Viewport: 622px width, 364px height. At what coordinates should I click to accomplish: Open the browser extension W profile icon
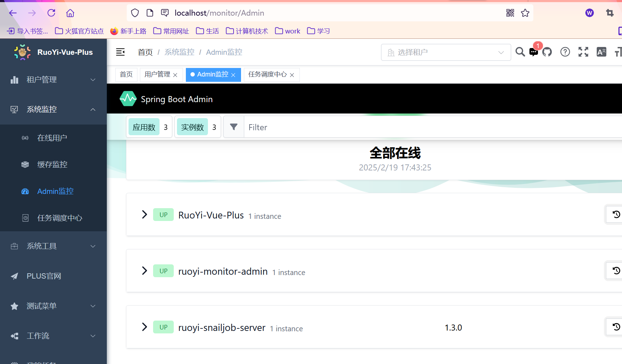[590, 13]
